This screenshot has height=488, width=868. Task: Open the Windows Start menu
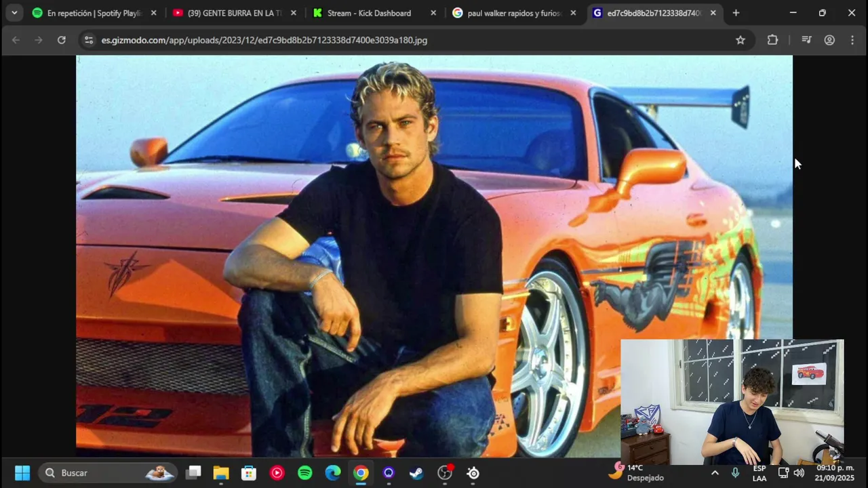pos(22,472)
